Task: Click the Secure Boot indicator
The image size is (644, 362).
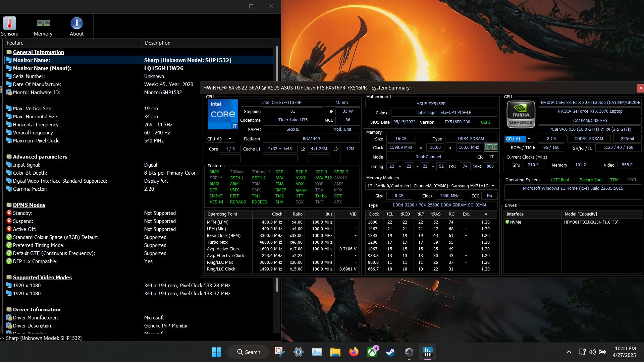Action: [591, 180]
